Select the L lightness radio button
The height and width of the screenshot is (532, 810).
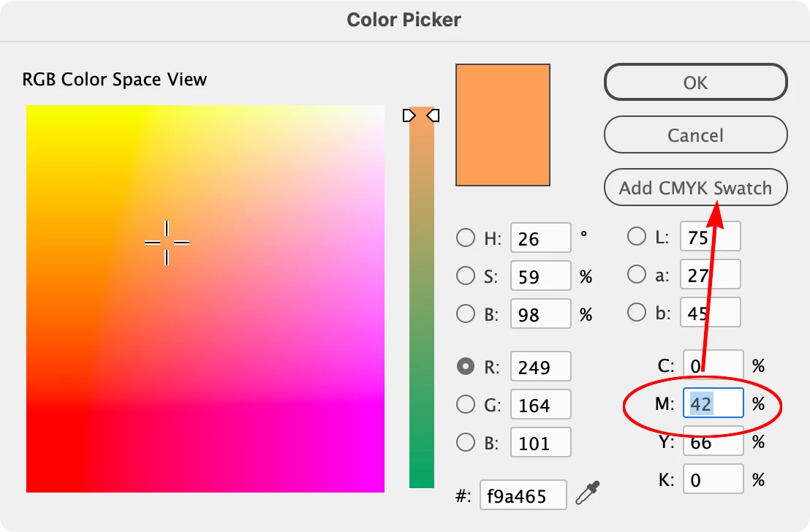pos(637,236)
